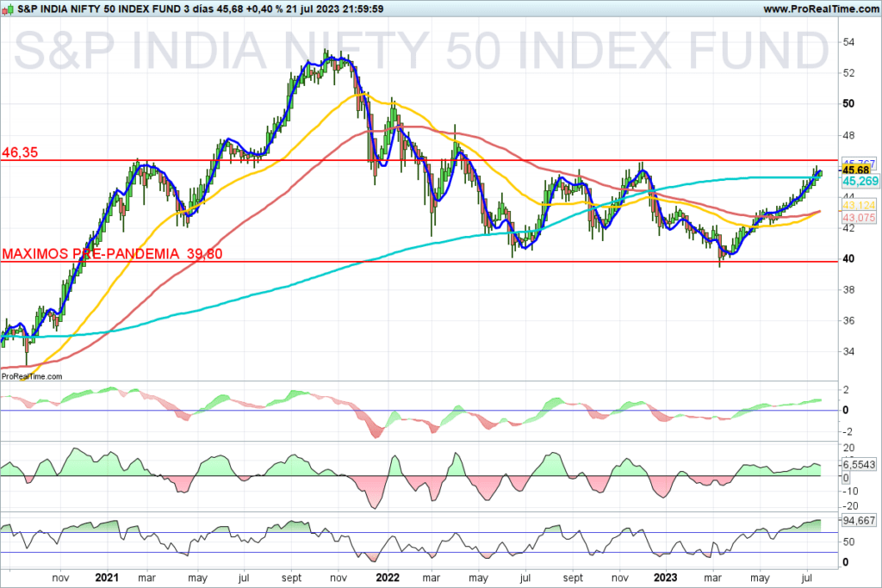Image resolution: width=882 pixels, height=588 pixels.
Task: Click the bold 50 price axis label
Action: point(848,103)
